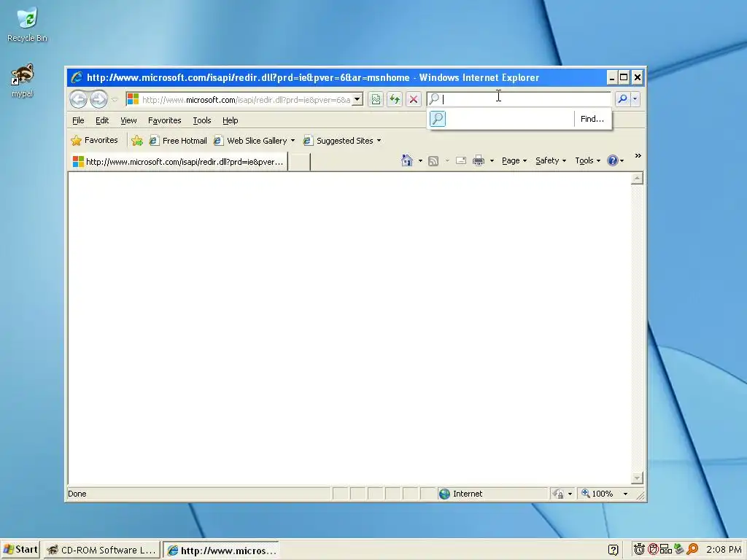Open the Free Hotmail link
747x560 pixels.
click(178, 141)
